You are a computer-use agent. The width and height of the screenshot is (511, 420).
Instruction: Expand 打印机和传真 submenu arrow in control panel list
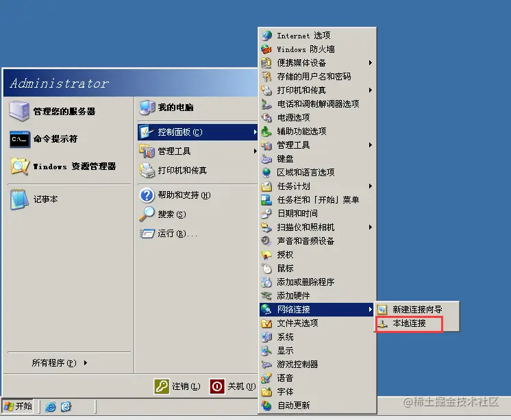pyautogui.click(x=370, y=90)
